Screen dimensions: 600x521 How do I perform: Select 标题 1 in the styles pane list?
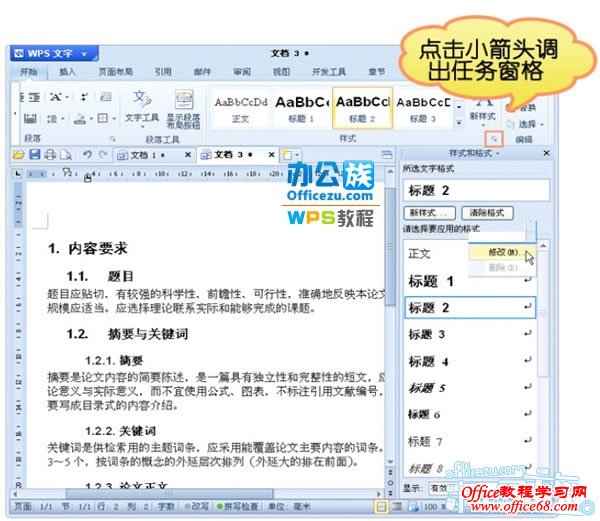tap(470, 281)
